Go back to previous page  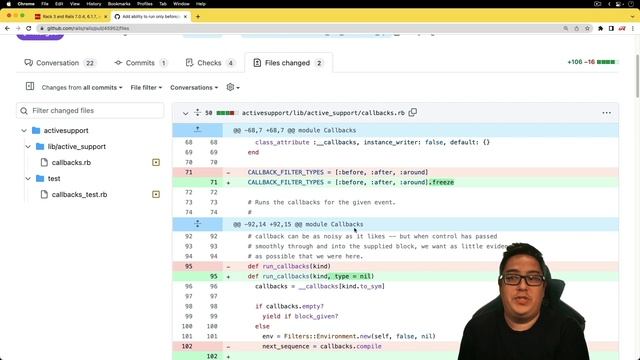[x=7, y=28]
